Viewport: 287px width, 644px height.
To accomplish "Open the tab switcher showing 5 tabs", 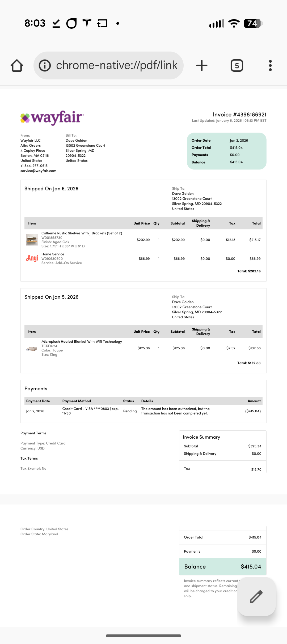I will [237, 65].
